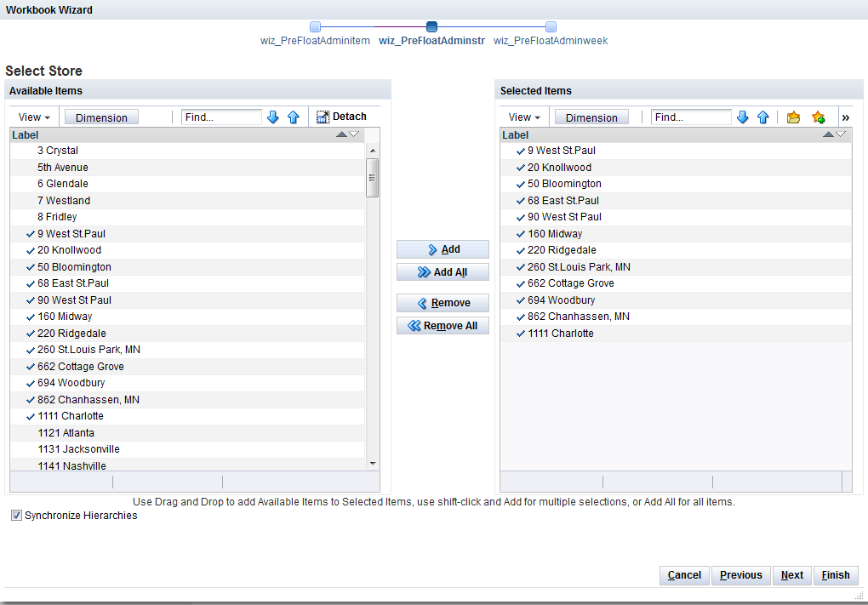Focus Find field in Selected Items
Screen dimensions: 868x605
coord(691,117)
